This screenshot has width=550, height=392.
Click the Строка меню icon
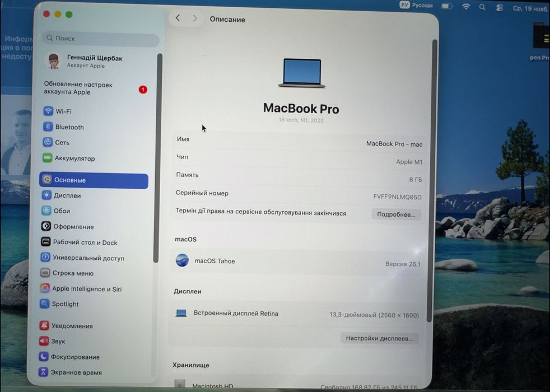pyautogui.click(x=45, y=273)
